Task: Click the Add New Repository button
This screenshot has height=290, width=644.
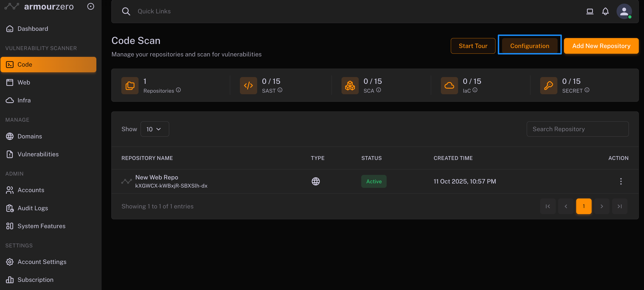Action: point(601,46)
